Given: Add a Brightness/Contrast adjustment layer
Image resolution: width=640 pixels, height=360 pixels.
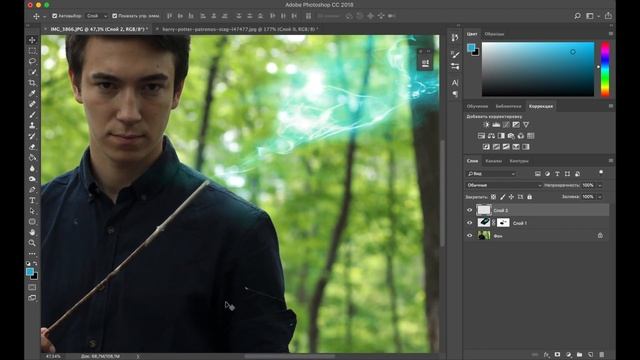Looking at the screenshot, I should 486,124.
